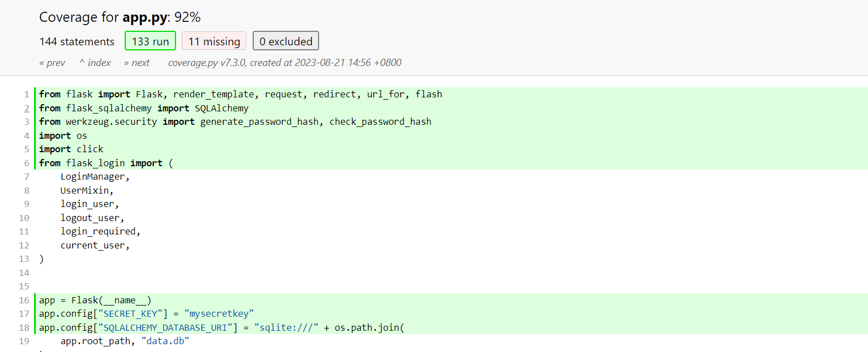The height and width of the screenshot is (352, 868).
Task: Toggle the '11 missing' filter button
Action: click(214, 41)
